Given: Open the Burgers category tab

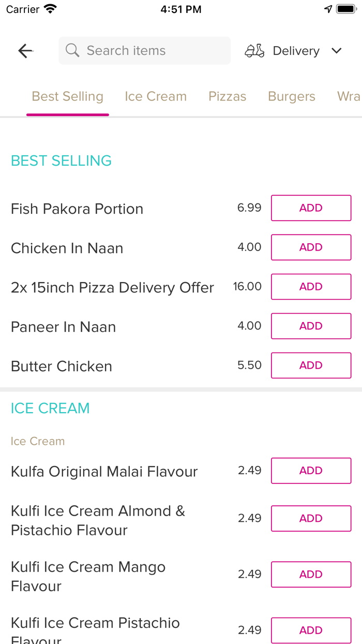Looking at the screenshot, I should click(291, 96).
